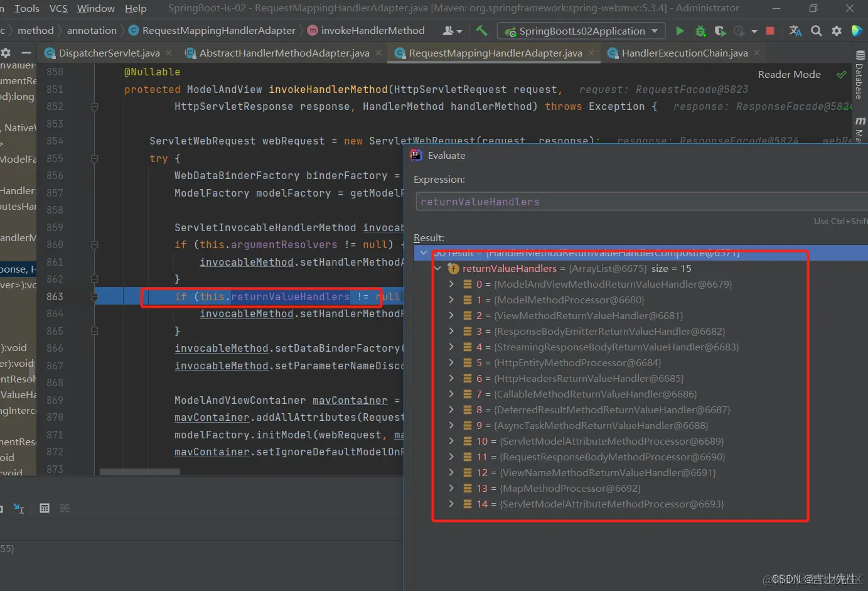
Task: Open structure panel gear options
Action: coord(6,53)
